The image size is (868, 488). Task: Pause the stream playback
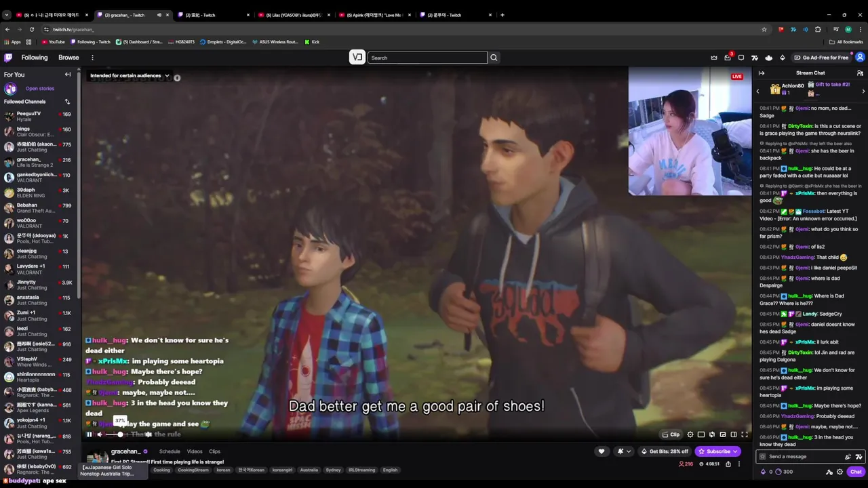coord(89,434)
